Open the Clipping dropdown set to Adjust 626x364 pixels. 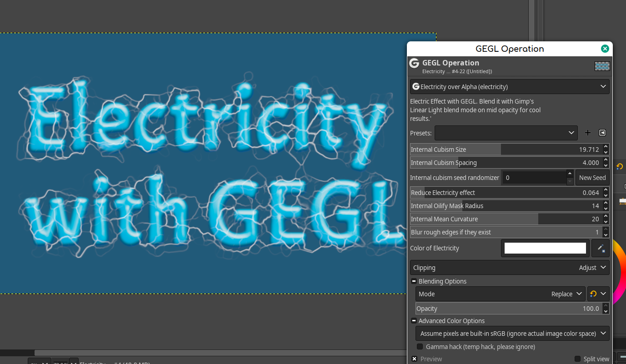510,268
